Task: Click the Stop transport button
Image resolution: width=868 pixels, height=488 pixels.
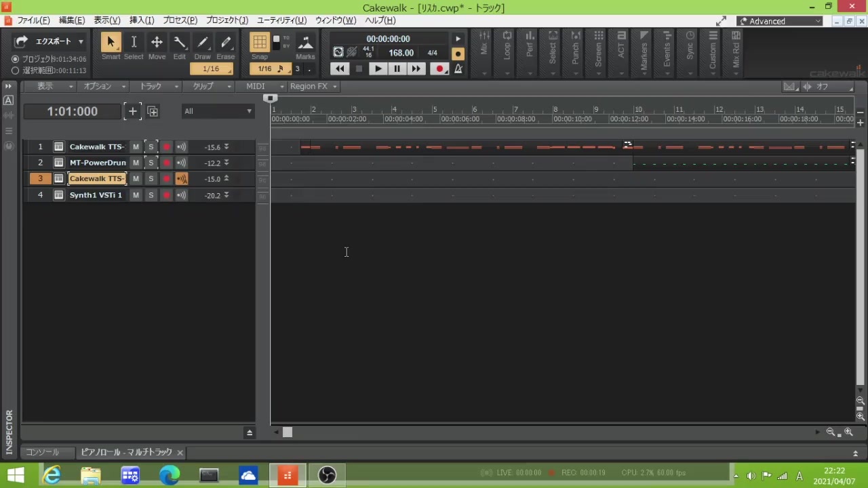Action: [359, 68]
